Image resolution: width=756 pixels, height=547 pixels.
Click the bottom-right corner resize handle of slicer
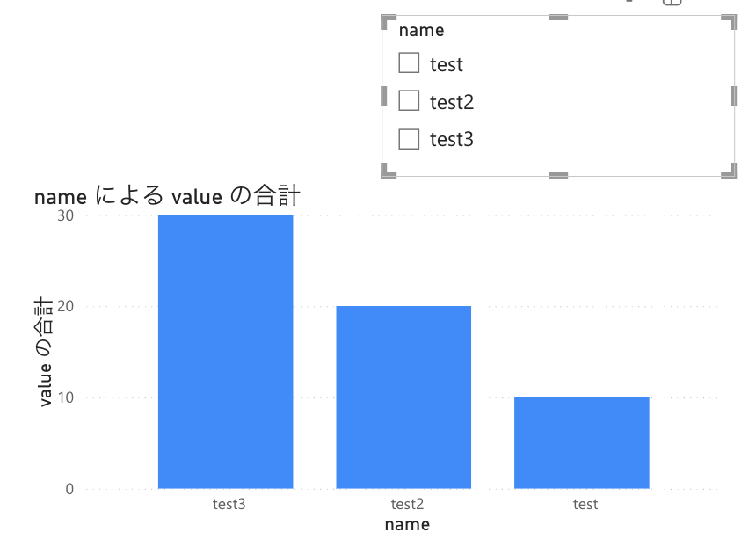point(729,171)
